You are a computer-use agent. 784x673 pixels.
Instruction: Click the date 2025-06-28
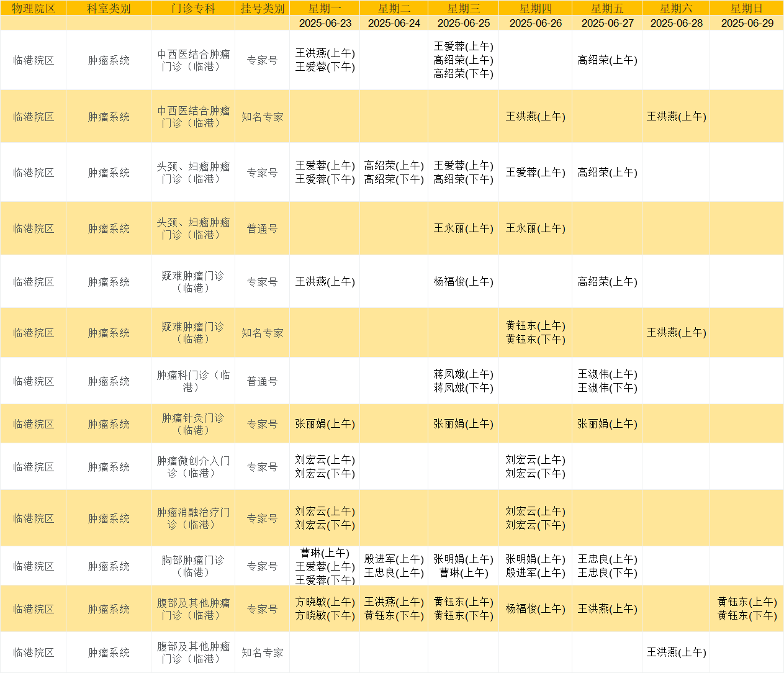(x=676, y=23)
